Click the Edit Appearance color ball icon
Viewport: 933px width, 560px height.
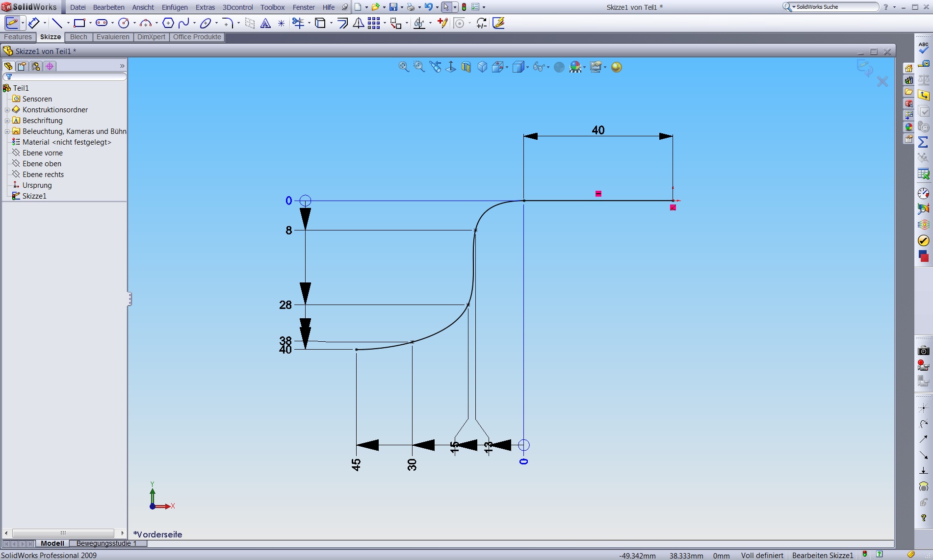pos(559,67)
